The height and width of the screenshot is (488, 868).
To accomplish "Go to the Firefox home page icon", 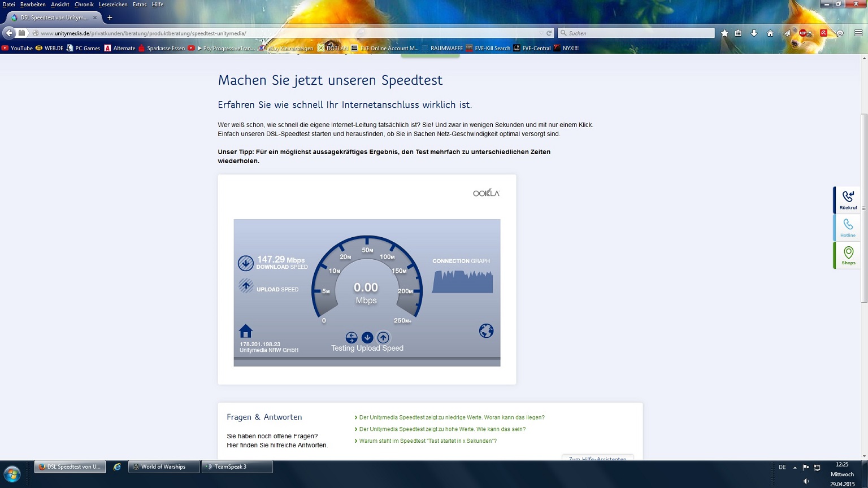I will click(x=770, y=33).
